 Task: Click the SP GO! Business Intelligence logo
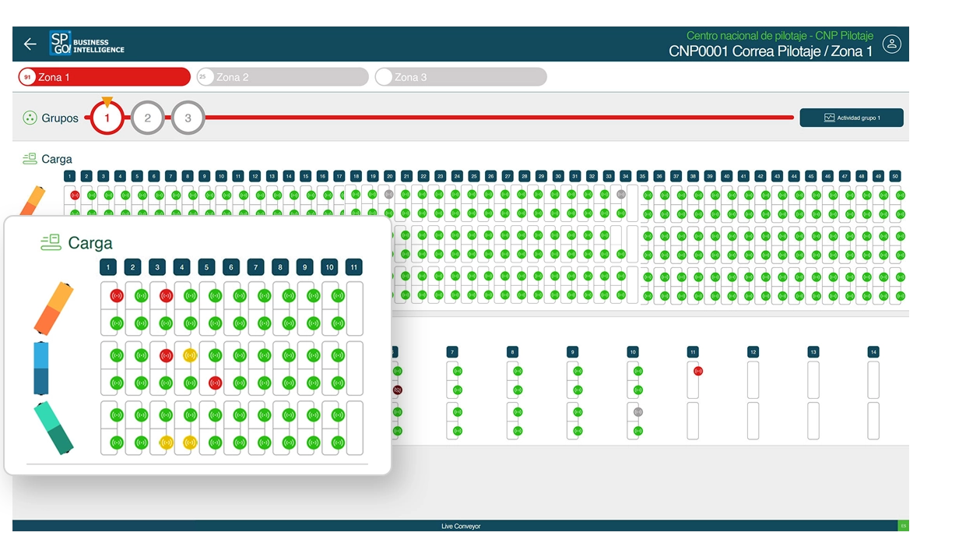[86, 43]
